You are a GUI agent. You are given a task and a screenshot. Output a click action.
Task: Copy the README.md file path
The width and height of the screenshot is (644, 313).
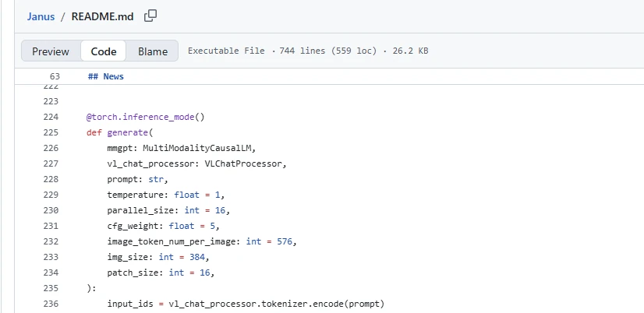pyautogui.click(x=150, y=16)
